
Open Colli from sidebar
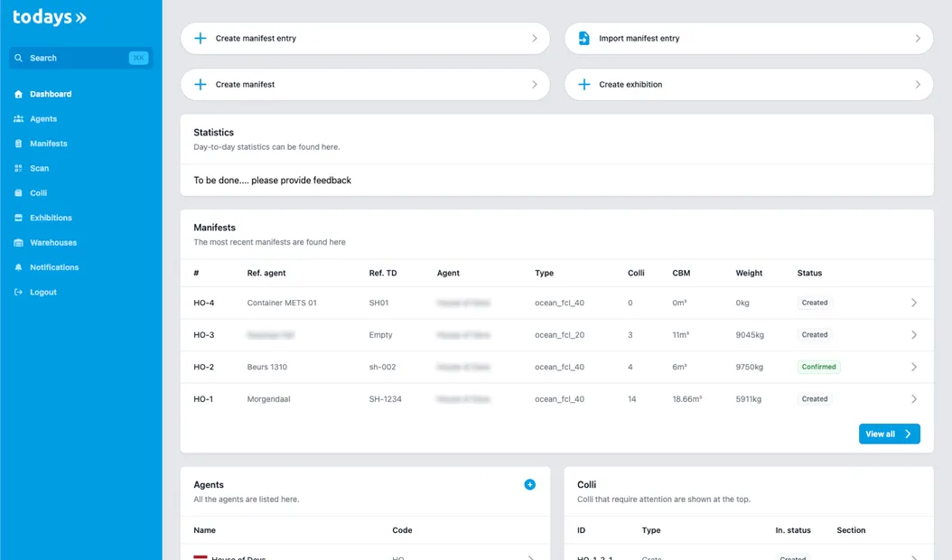click(38, 193)
